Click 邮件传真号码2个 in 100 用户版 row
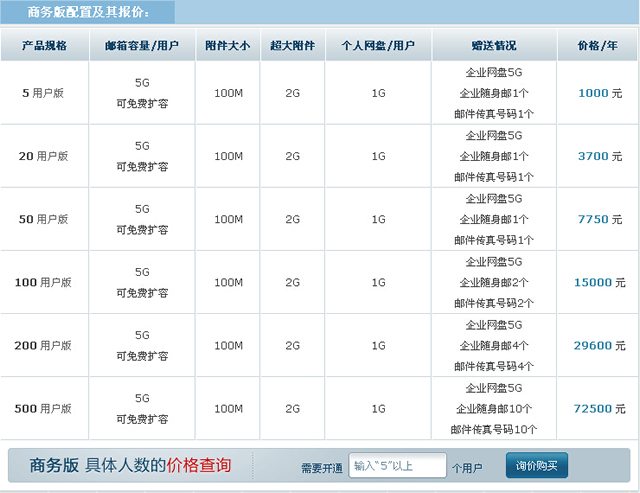 [x=494, y=303]
